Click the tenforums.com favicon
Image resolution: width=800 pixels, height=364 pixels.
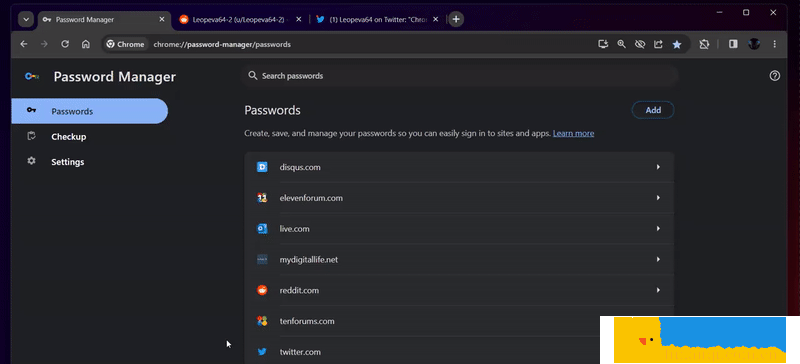(262, 321)
